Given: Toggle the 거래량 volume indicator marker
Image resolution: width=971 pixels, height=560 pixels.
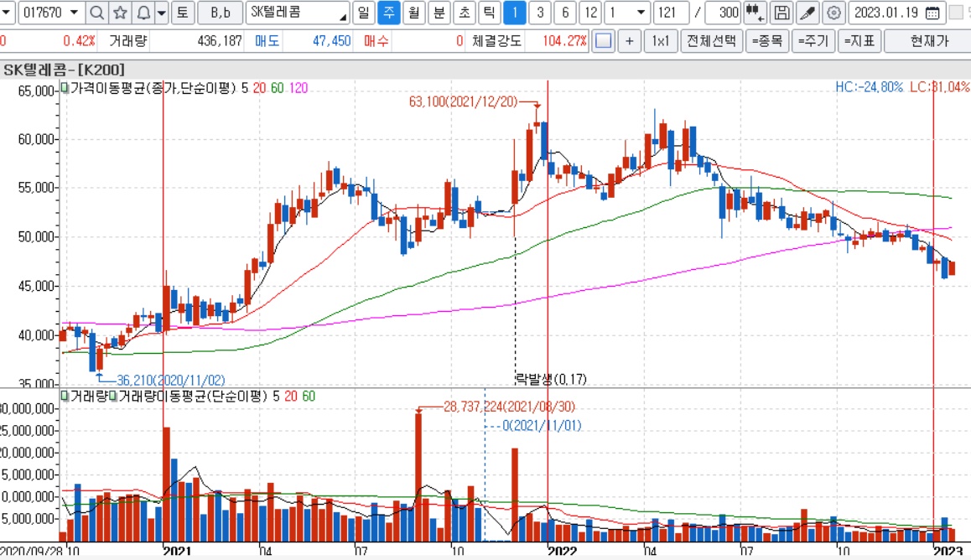Looking at the screenshot, I should click(65, 396).
